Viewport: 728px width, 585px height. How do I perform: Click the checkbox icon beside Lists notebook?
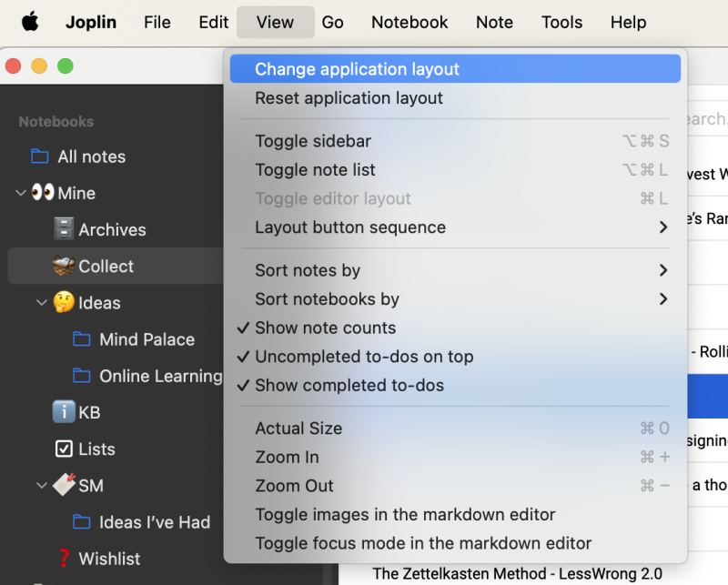click(x=63, y=449)
